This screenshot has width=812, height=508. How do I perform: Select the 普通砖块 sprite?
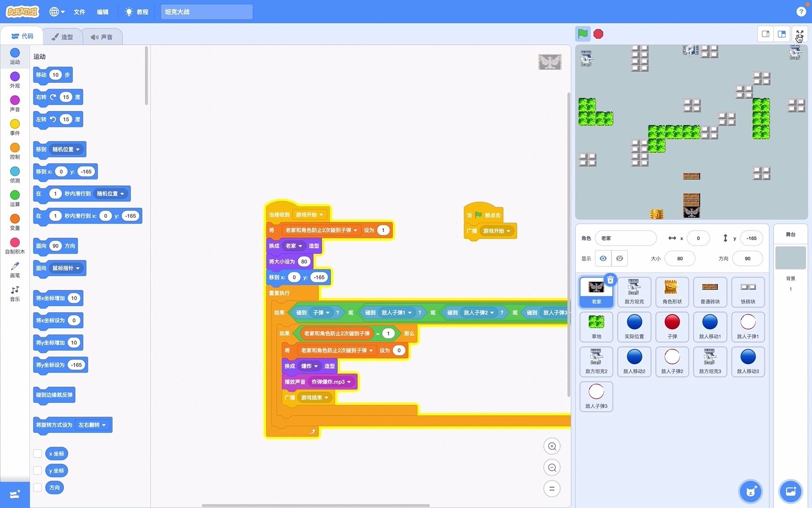pyautogui.click(x=710, y=292)
